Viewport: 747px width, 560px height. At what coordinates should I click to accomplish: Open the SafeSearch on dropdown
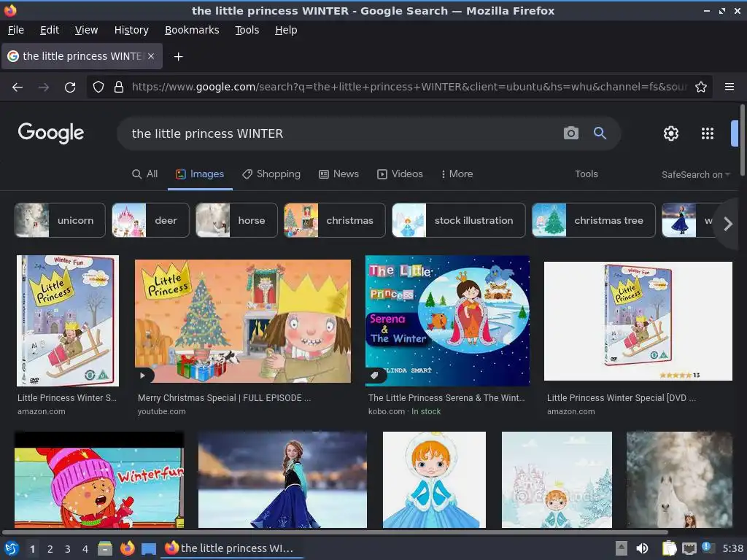[695, 175]
